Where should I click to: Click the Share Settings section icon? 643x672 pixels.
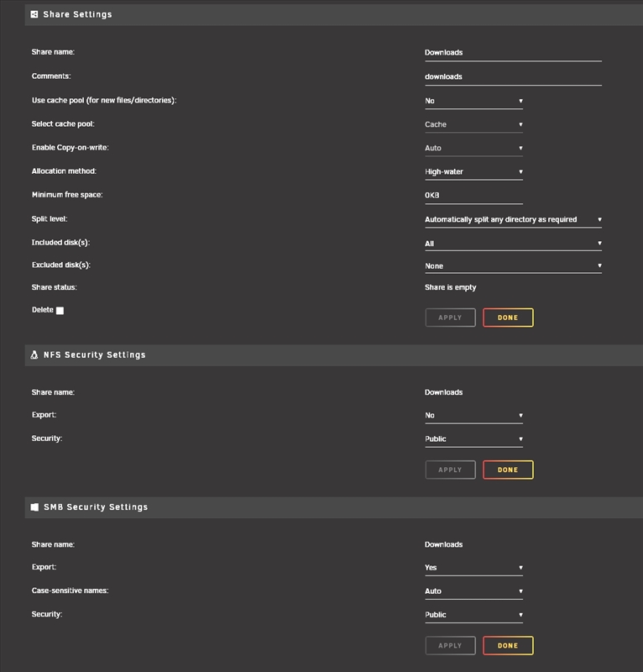point(34,14)
